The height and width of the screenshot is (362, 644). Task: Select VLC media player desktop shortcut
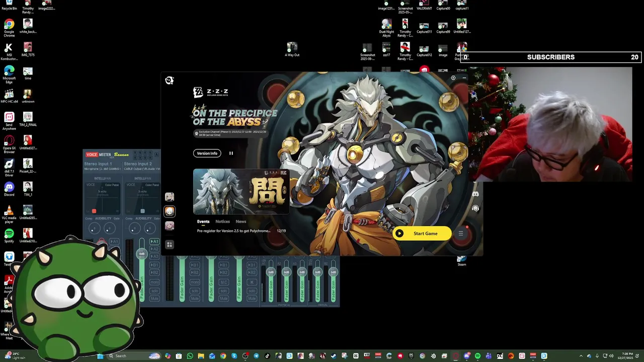pyautogui.click(x=9, y=215)
